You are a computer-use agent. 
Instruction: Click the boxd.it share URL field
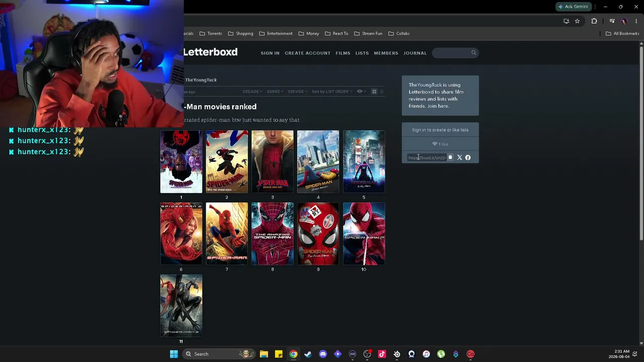(427, 158)
